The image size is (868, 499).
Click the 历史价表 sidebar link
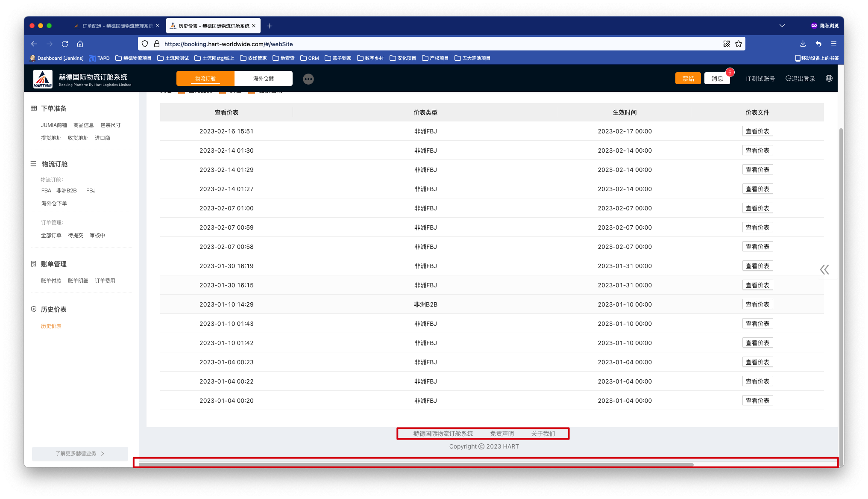(51, 326)
